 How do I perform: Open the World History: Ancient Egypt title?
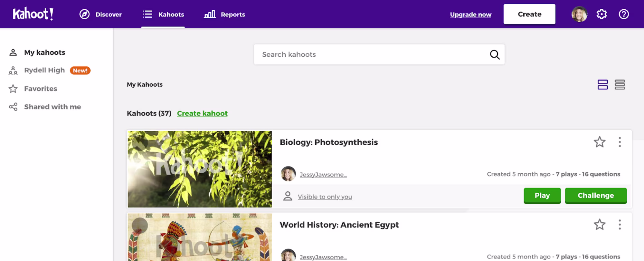339,225
